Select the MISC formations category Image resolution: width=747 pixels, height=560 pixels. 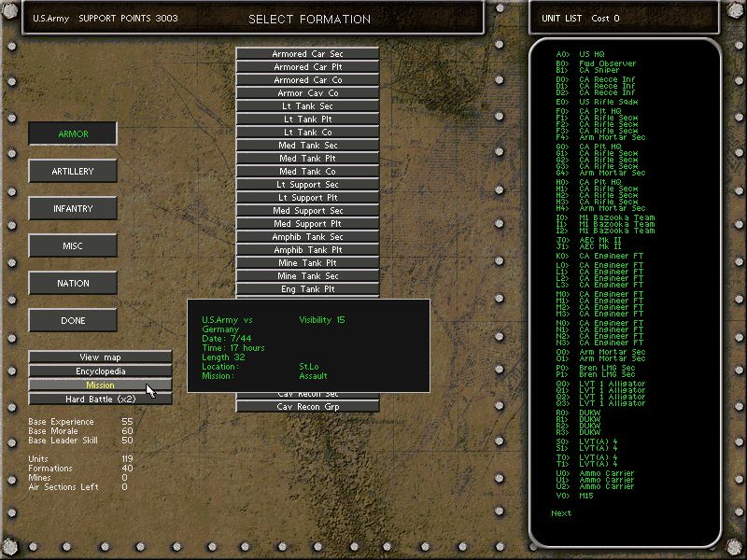coord(73,245)
